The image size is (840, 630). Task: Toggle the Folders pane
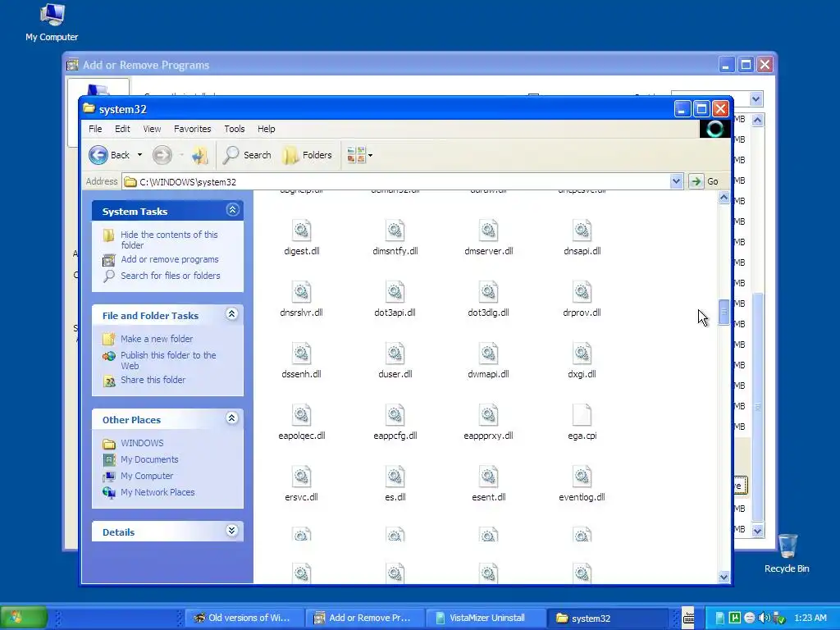(x=307, y=155)
